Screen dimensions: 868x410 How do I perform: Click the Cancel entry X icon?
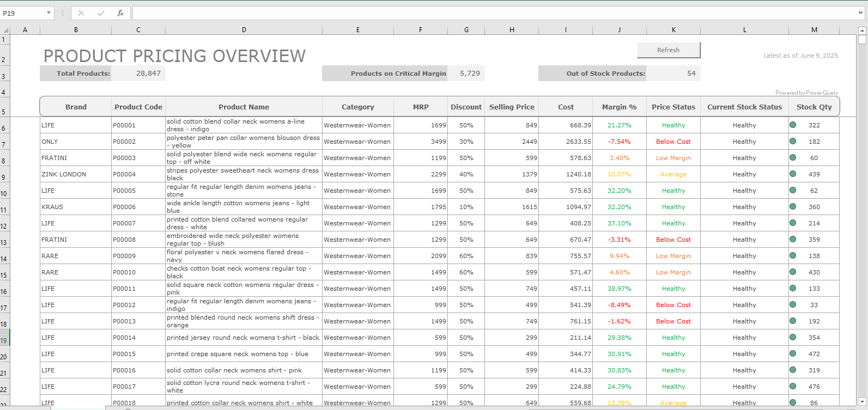pos(81,13)
